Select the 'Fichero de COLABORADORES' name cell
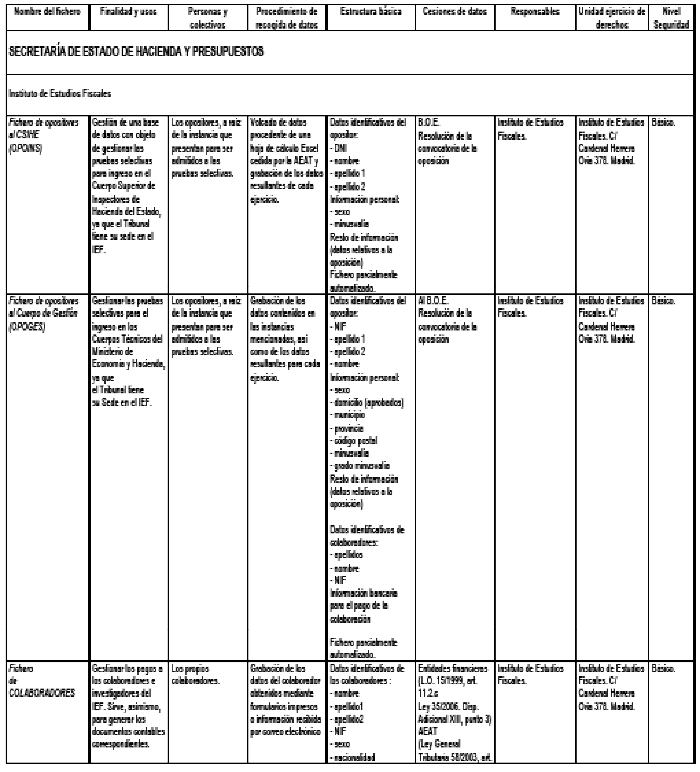The height and width of the screenshot is (772, 700). [x=47, y=713]
